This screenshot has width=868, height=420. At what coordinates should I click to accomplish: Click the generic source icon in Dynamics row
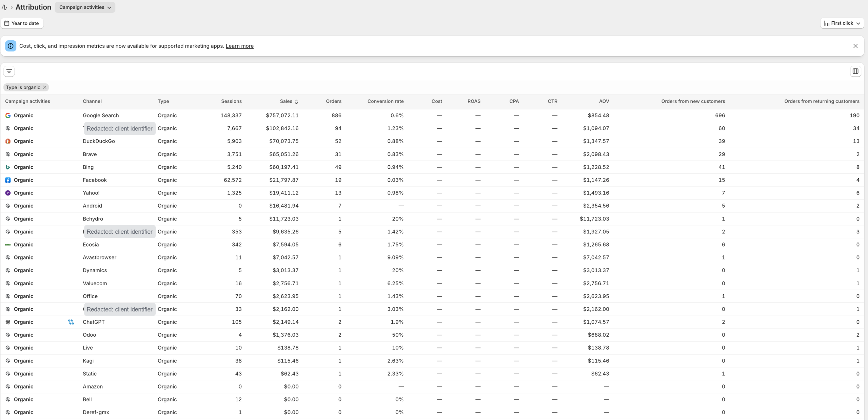(8, 270)
